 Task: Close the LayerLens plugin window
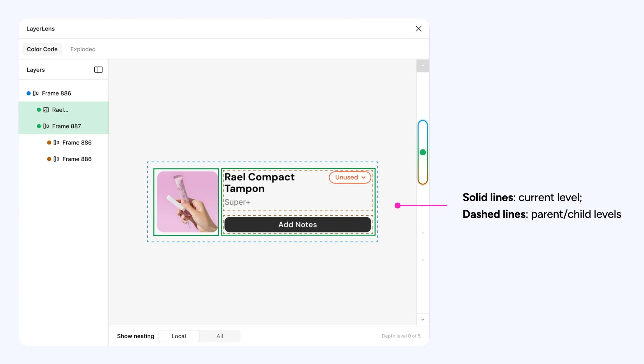(x=419, y=29)
